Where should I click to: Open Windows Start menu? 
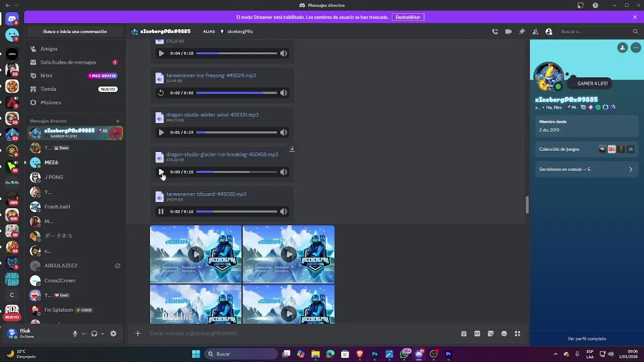pyautogui.click(x=196, y=354)
